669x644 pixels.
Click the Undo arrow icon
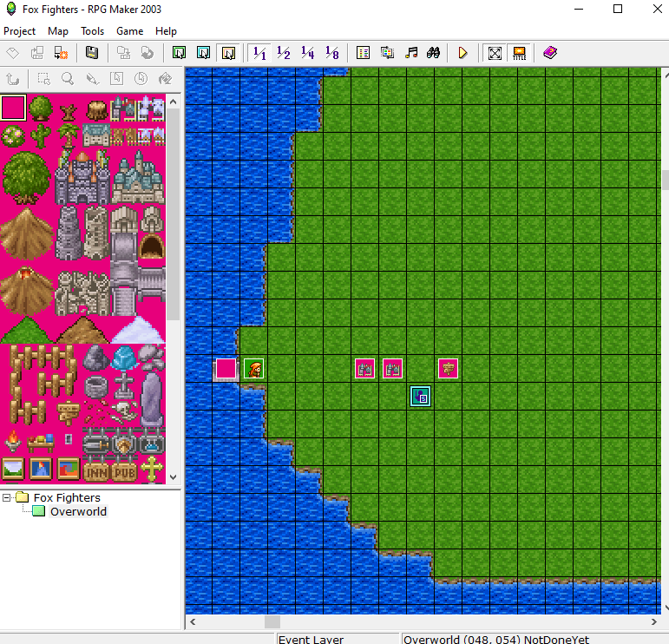point(13,78)
